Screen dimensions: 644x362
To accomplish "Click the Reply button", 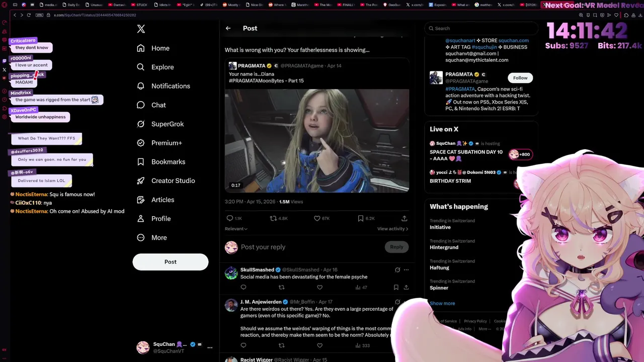I will pos(396,247).
